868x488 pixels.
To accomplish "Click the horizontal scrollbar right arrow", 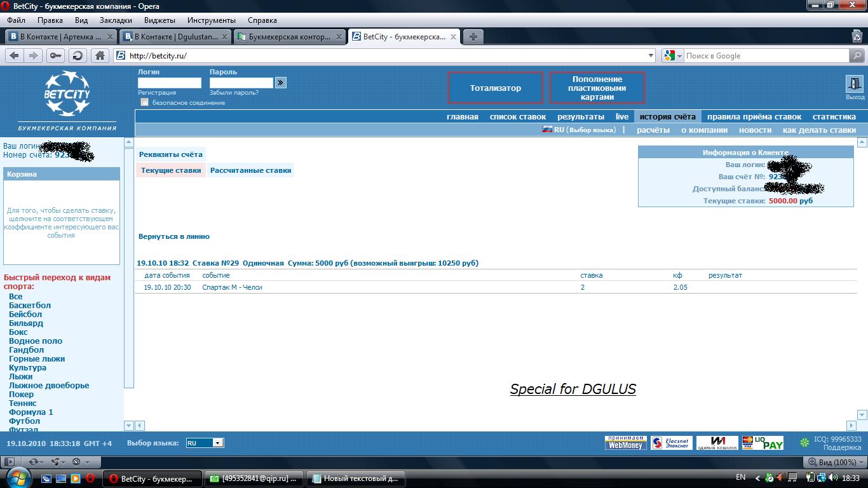I will point(851,425).
